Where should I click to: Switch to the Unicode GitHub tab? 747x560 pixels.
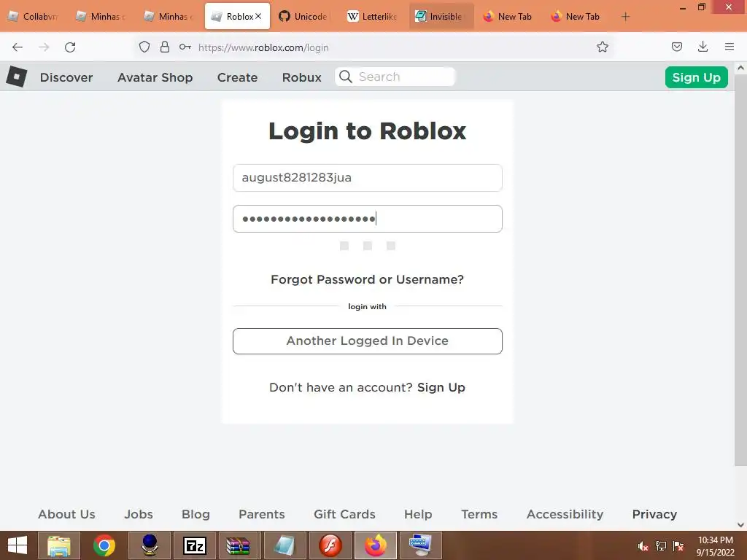pos(305,16)
